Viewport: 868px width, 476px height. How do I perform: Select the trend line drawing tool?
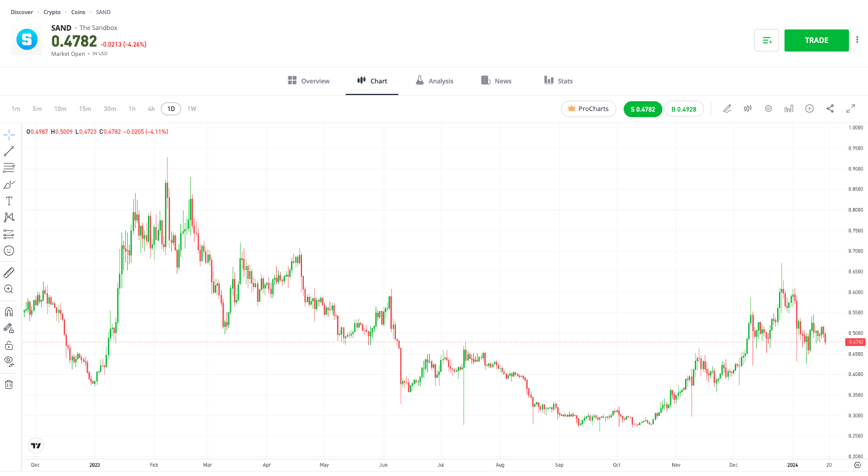pyautogui.click(x=9, y=151)
